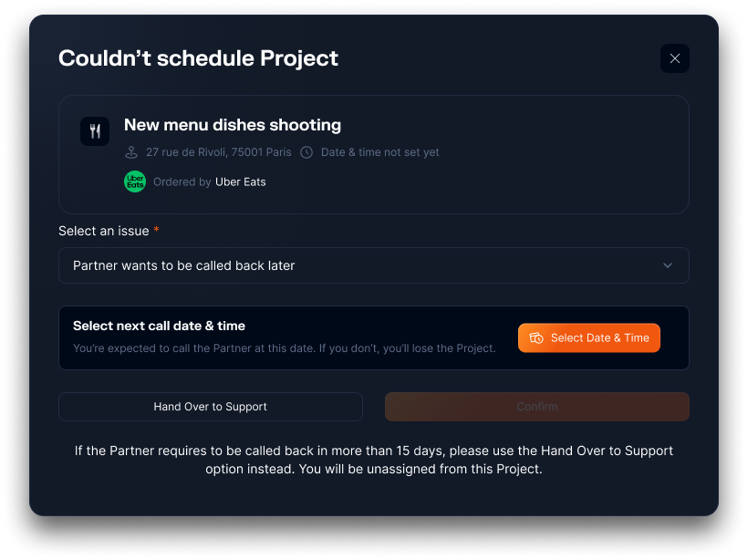Click the 27 rue de Rivoli address
The width and height of the screenshot is (748, 560).
219,152
